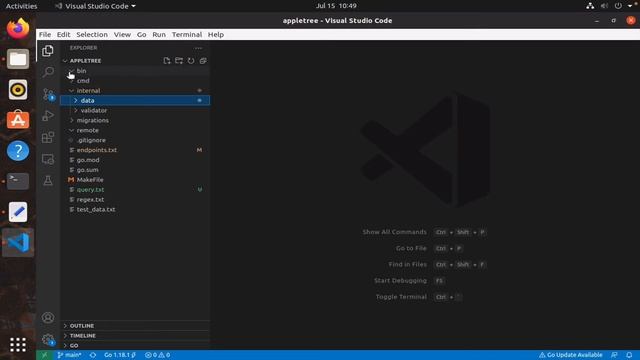Click the Go 1.18.1 version indicator
This screenshot has width=640, height=360.
(120, 355)
